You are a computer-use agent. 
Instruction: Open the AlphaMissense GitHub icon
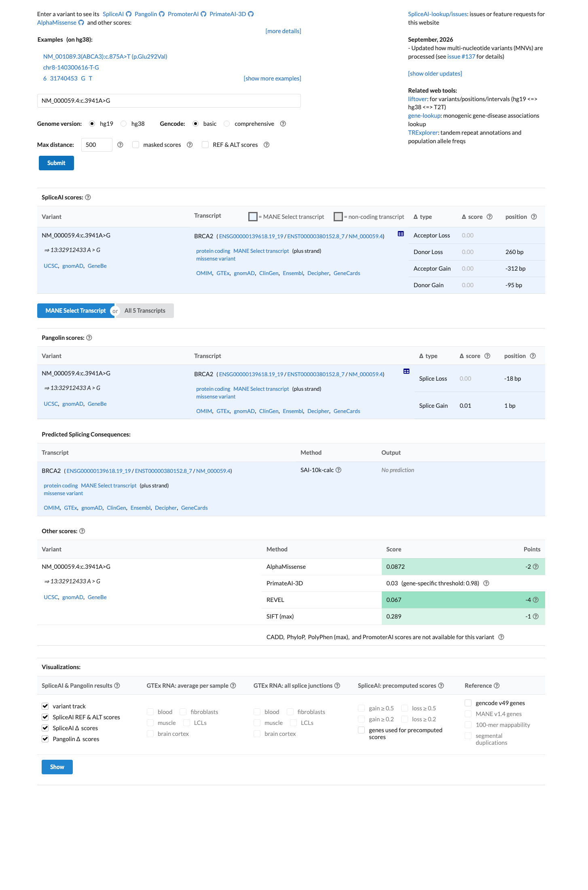[81, 23]
